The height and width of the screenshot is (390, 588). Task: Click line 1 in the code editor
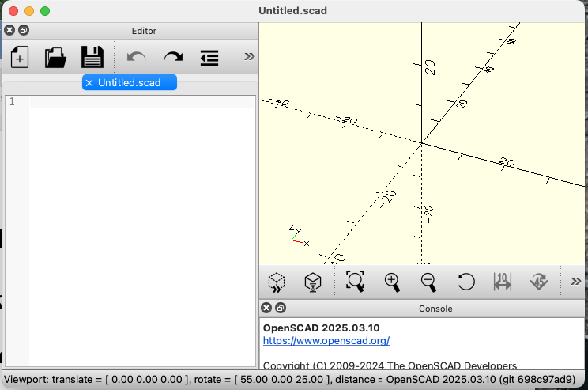(x=142, y=102)
